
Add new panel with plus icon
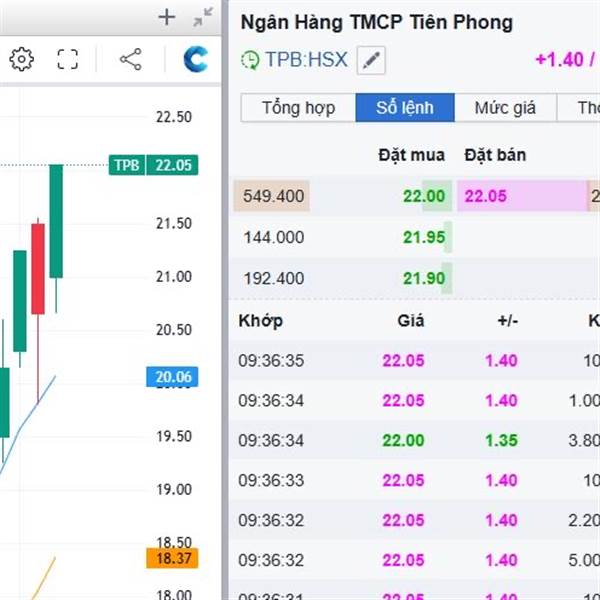(x=167, y=17)
